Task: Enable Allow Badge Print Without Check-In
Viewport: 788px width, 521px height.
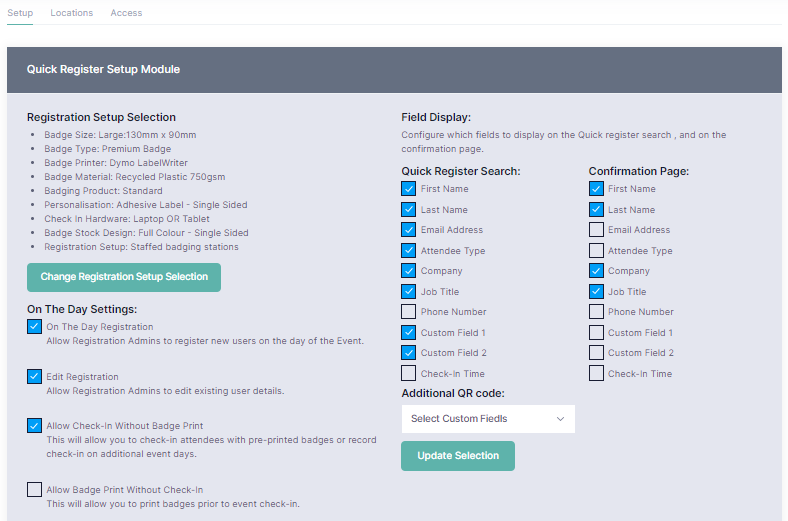Action: pos(35,490)
